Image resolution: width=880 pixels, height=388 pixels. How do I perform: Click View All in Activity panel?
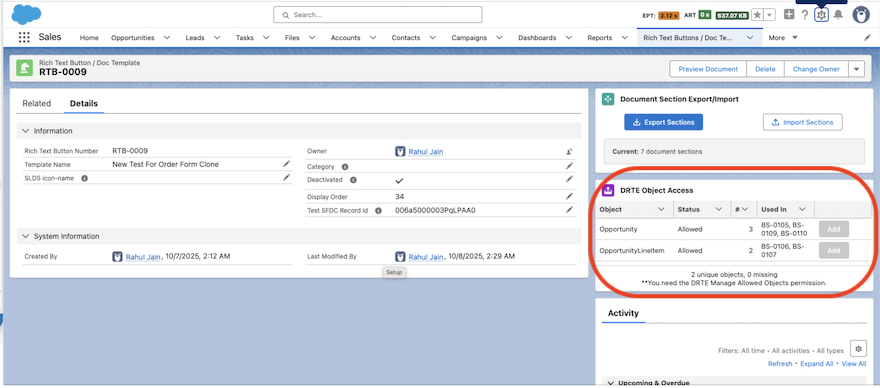pos(854,364)
